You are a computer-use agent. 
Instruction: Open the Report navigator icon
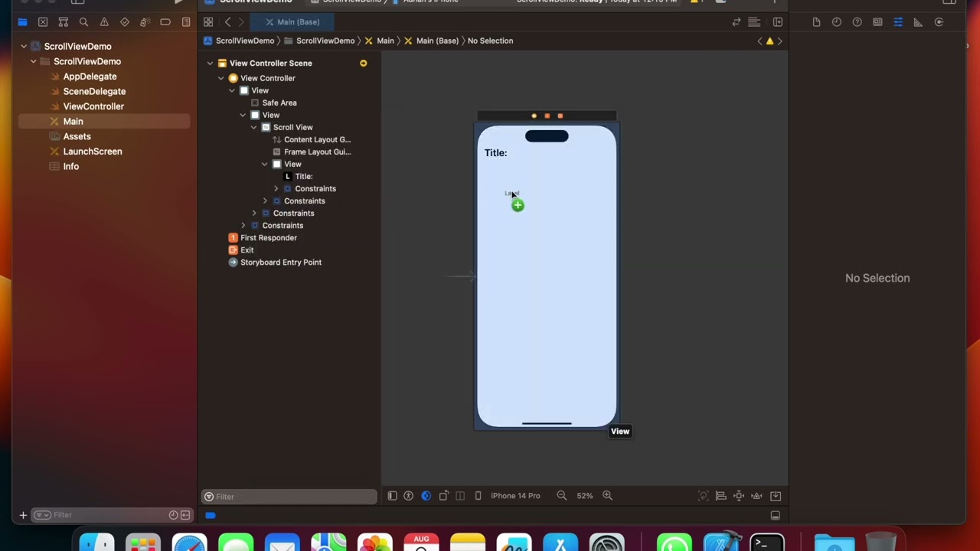[x=186, y=22]
